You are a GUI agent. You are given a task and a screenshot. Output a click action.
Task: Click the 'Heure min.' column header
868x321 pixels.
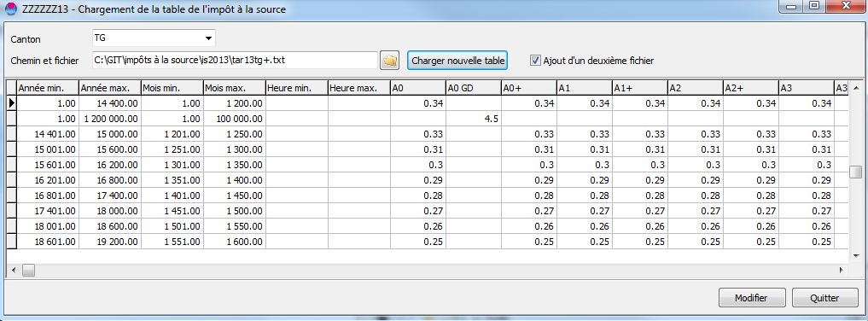pyautogui.click(x=297, y=88)
